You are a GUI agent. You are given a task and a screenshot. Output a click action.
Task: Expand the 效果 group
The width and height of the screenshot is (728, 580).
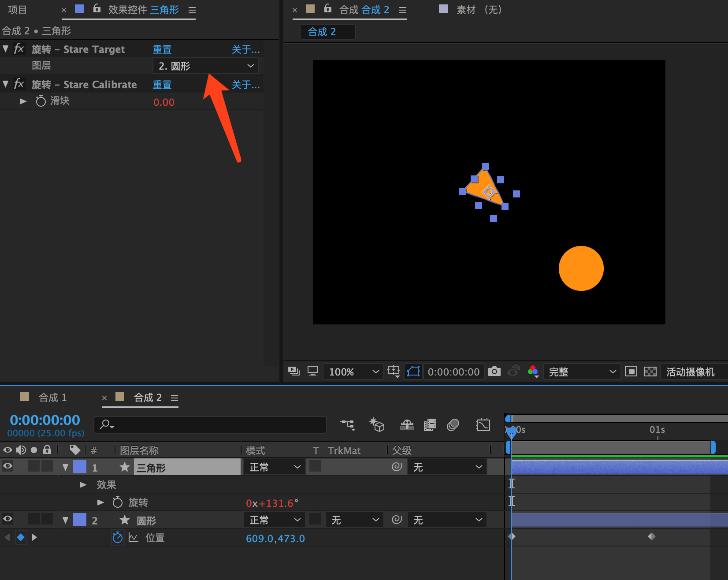point(83,485)
